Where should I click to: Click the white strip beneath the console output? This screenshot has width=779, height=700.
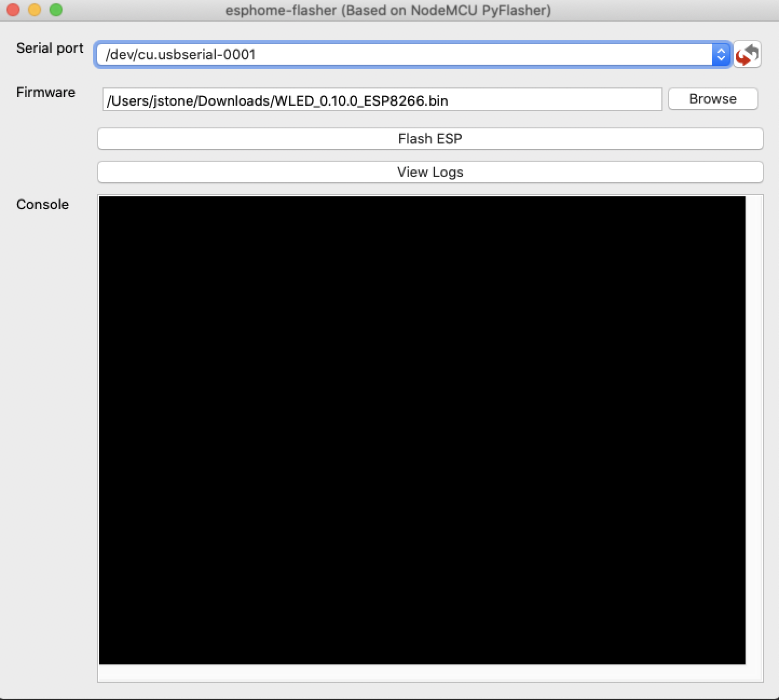point(422,673)
